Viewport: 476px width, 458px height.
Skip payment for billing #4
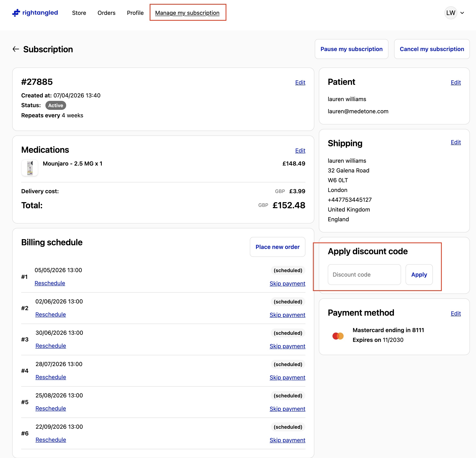[287, 377]
